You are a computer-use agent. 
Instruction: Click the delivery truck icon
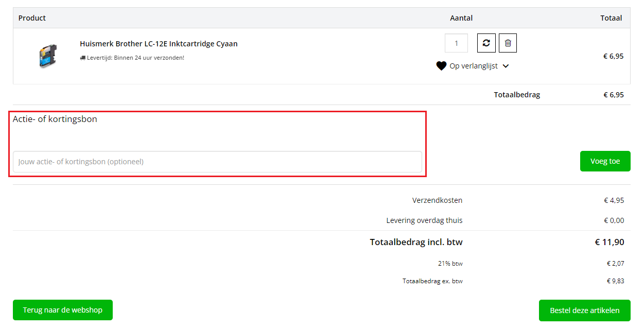(x=83, y=58)
